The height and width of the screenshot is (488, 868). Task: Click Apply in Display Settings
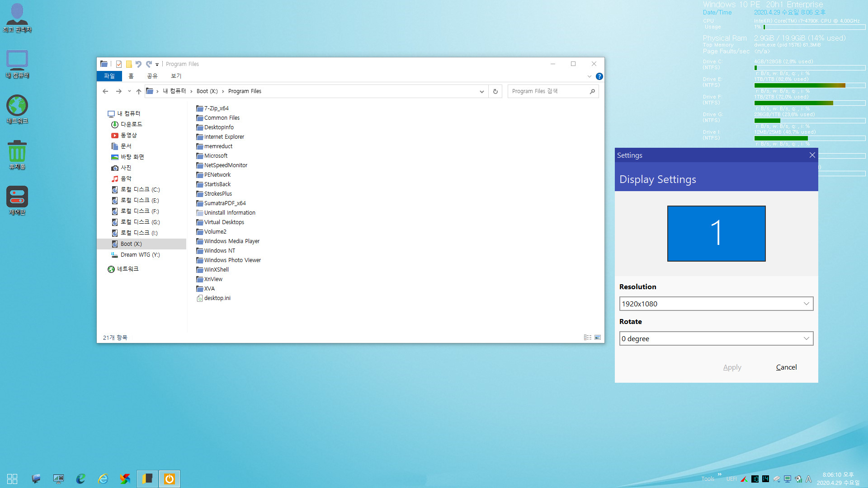coord(732,367)
